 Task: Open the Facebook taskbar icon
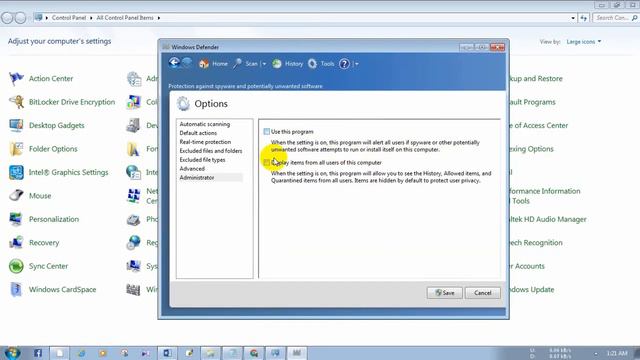(38, 353)
